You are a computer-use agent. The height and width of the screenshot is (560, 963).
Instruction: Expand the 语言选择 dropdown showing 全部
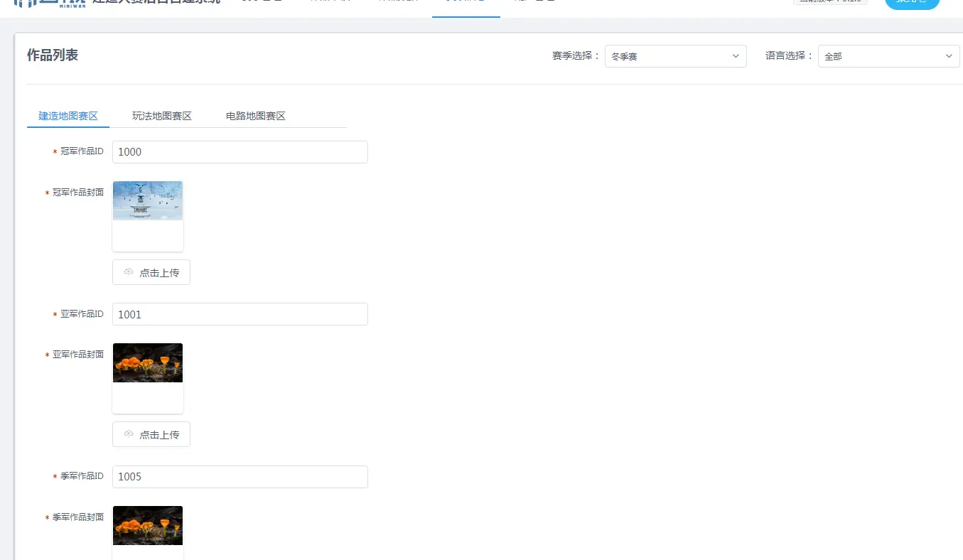click(x=888, y=56)
